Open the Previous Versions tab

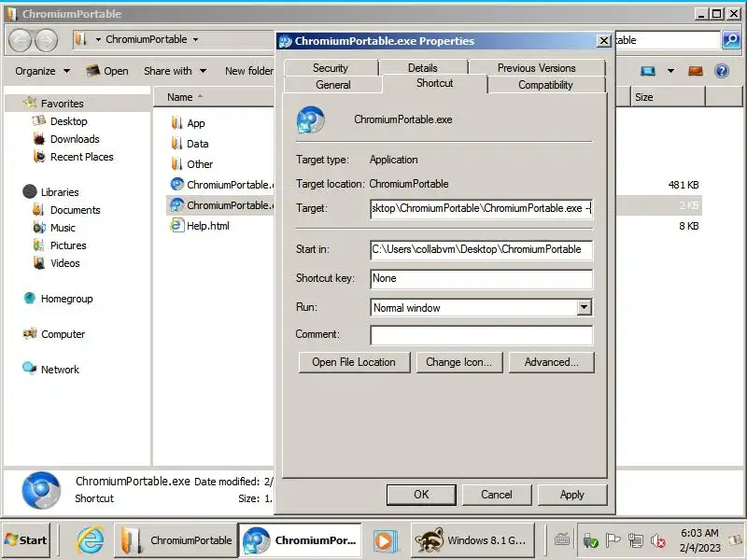(536, 68)
